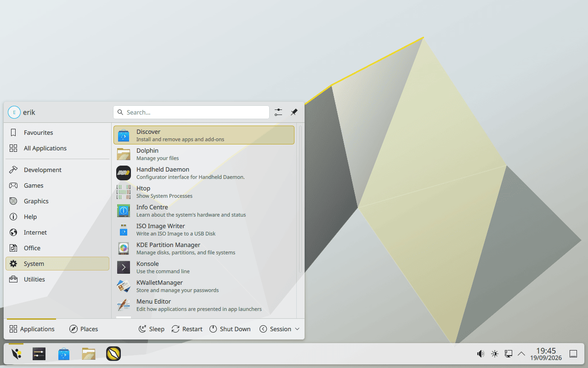Click the Show Desktop button
This screenshot has width=588, height=368.
tap(573, 354)
